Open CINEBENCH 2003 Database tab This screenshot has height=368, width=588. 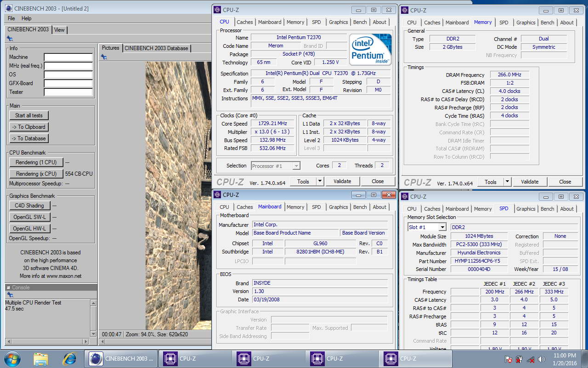156,48
